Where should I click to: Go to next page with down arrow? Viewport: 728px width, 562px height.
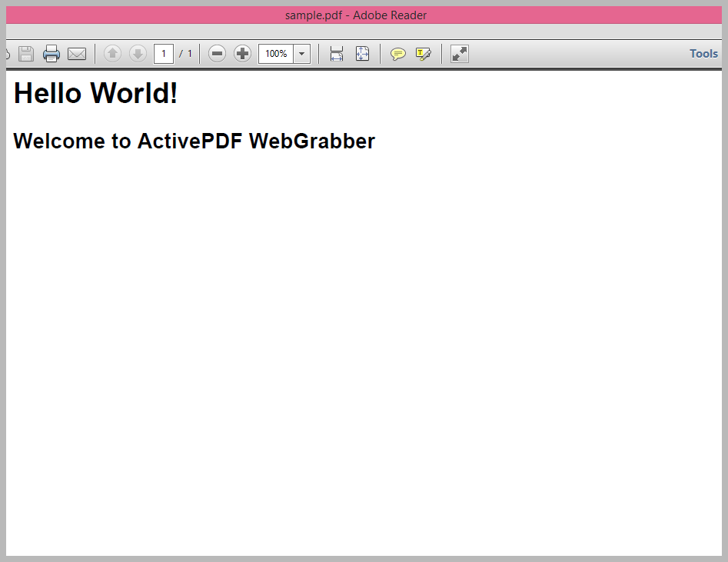pos(138,54)
